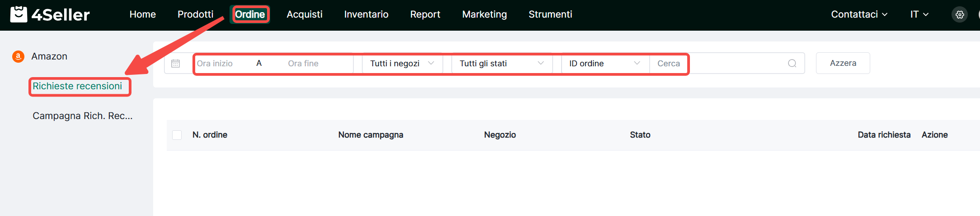Open the Inventario menu
The width and height of the screenshot is (980, 216).
click(x=366, y=14)
